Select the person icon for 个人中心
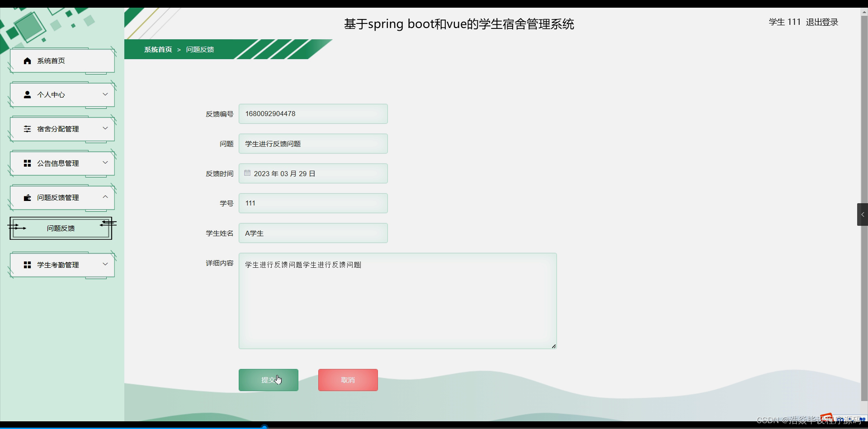This screenshot has width=868, height=429. (x=27, y=94)
